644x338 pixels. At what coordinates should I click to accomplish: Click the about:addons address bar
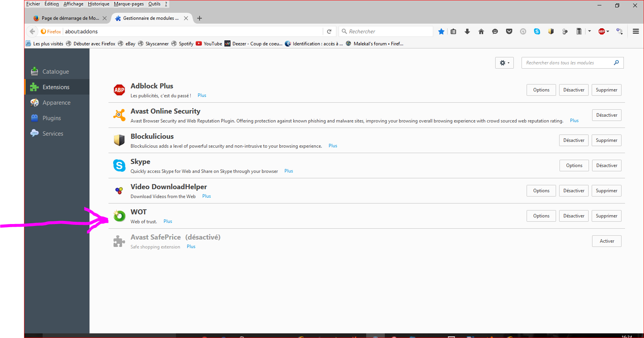coord(193,31)
